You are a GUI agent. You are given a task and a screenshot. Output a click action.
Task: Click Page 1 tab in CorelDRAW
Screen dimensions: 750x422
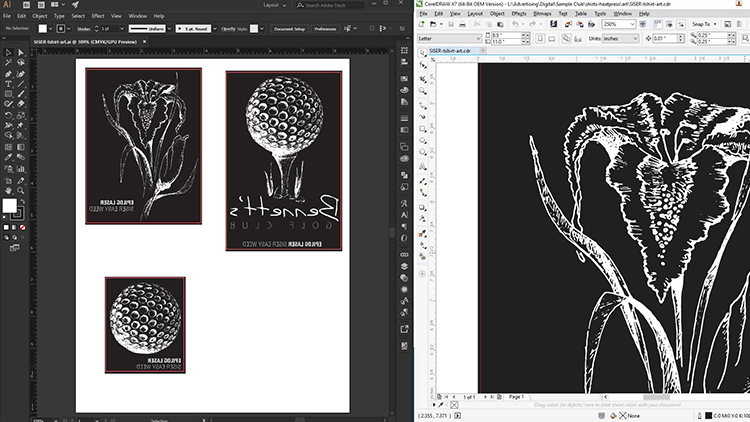516,397
